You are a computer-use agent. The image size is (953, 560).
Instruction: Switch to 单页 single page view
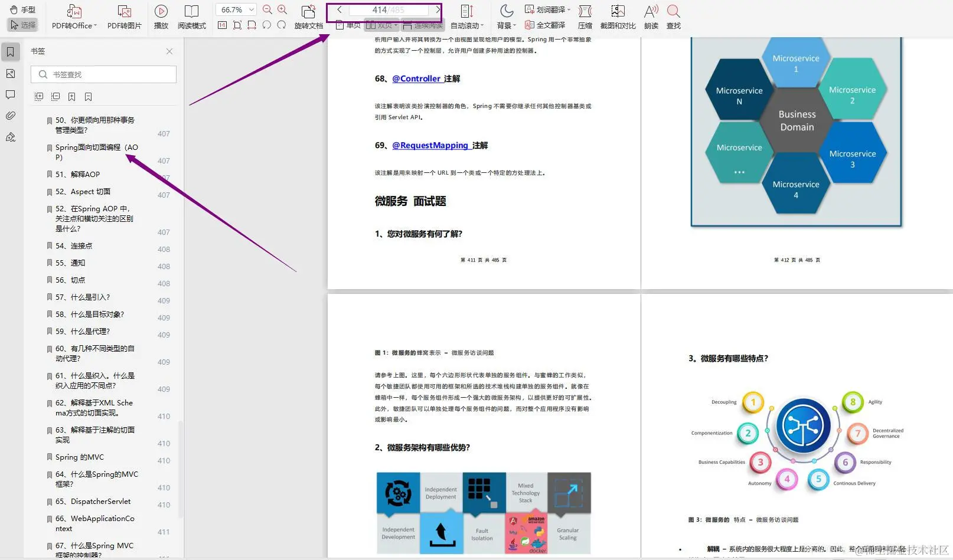(348, 25)
